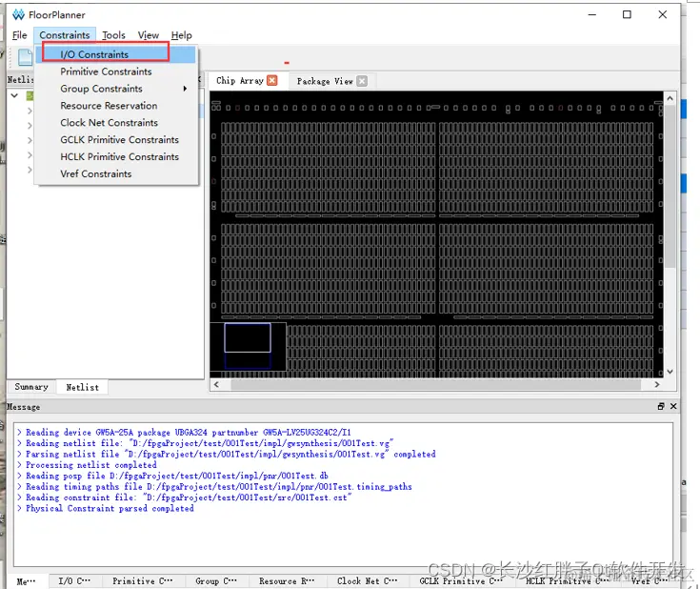Image resolution: width=700 pixels, height=589 pixels.
Task: Close the Chip Array tab
Action: pos(271,80)
